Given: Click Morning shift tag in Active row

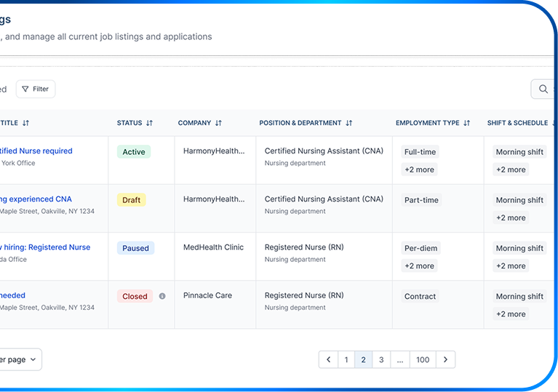Looking at the screenshot, I should pyautogui.click(x=519, y=152).
